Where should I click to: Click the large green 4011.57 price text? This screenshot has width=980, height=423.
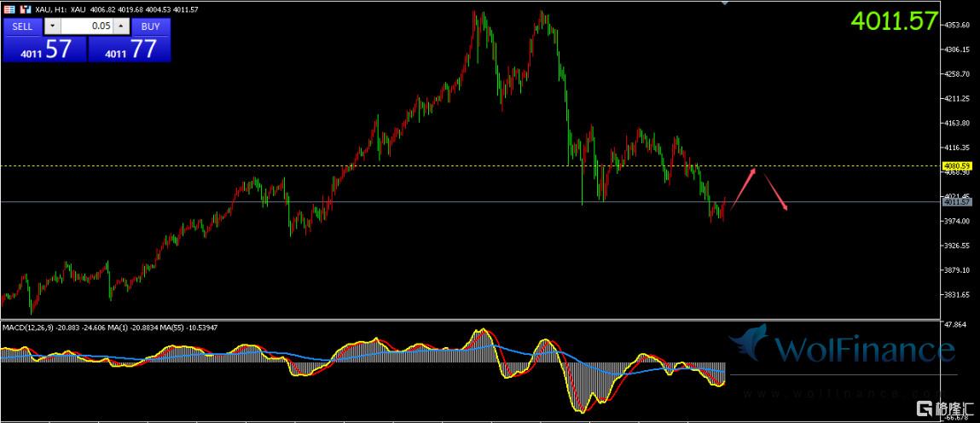896,21
